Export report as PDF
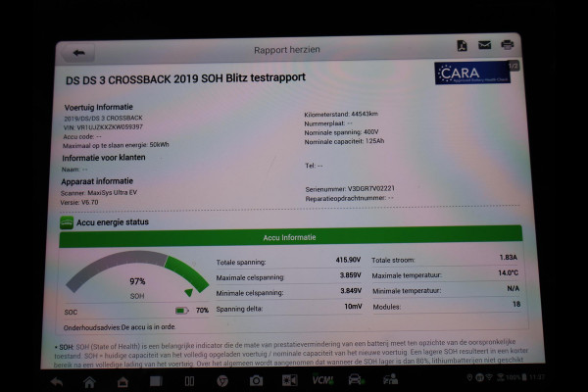 [462, 46]
